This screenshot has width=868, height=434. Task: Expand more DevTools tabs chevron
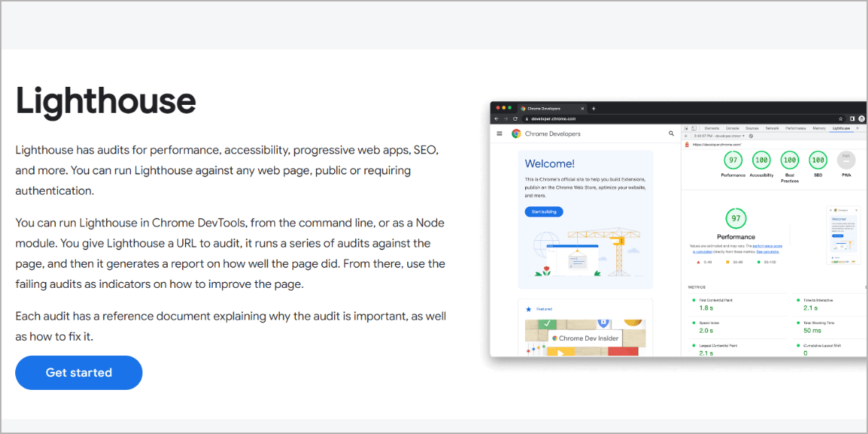tap(858, 128)
